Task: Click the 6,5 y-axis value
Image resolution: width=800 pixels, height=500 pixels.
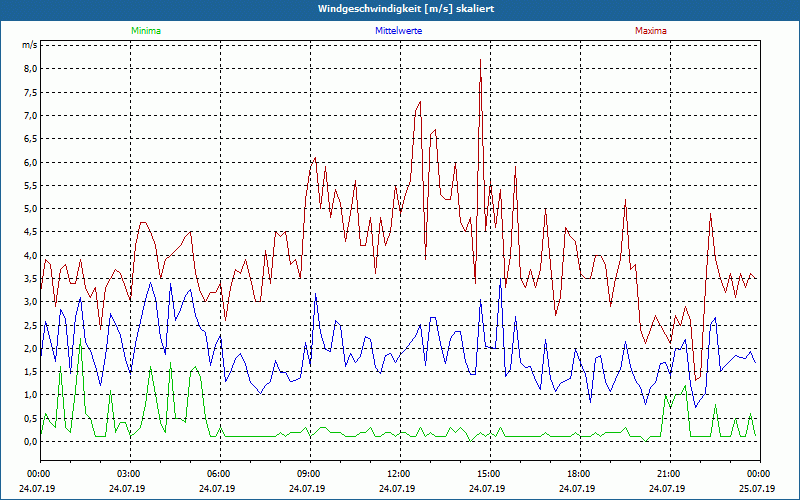Action: 31,139
